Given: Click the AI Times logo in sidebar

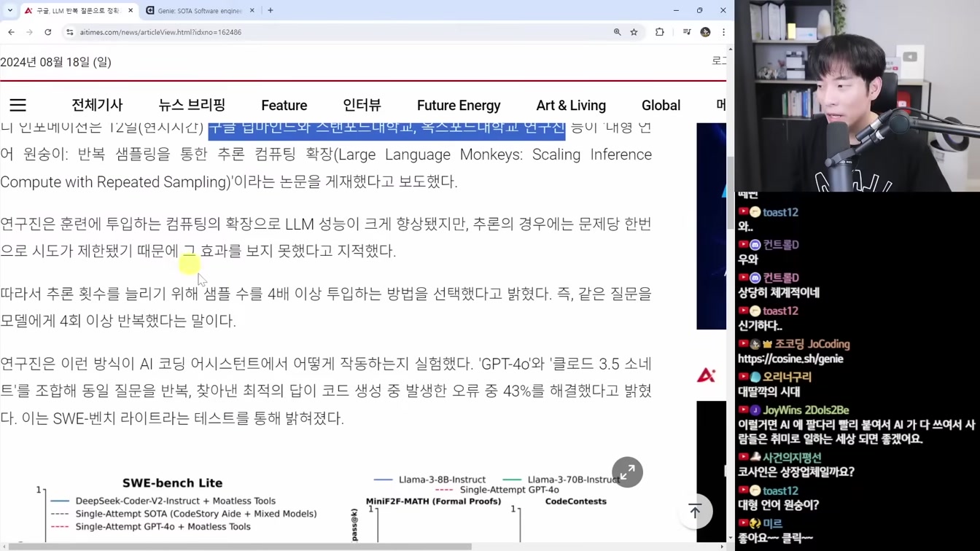Looking at the screenshot, I should point(706,375).
